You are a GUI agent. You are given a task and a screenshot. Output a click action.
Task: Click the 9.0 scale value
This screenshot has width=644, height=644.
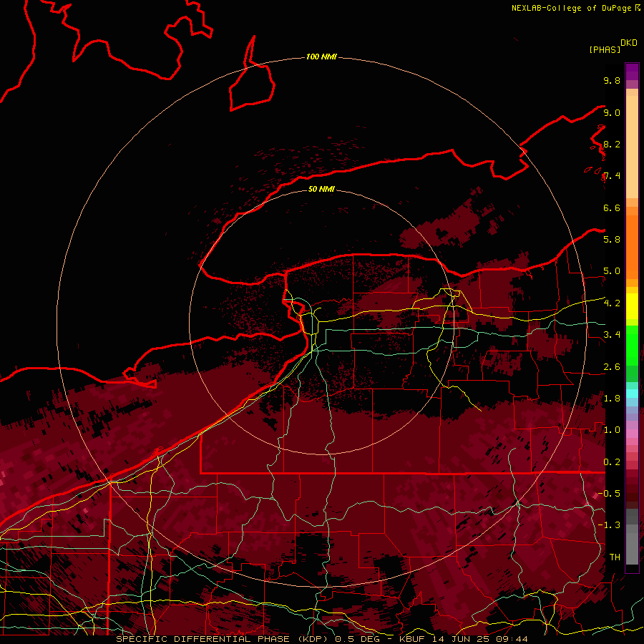coord(612,112)
